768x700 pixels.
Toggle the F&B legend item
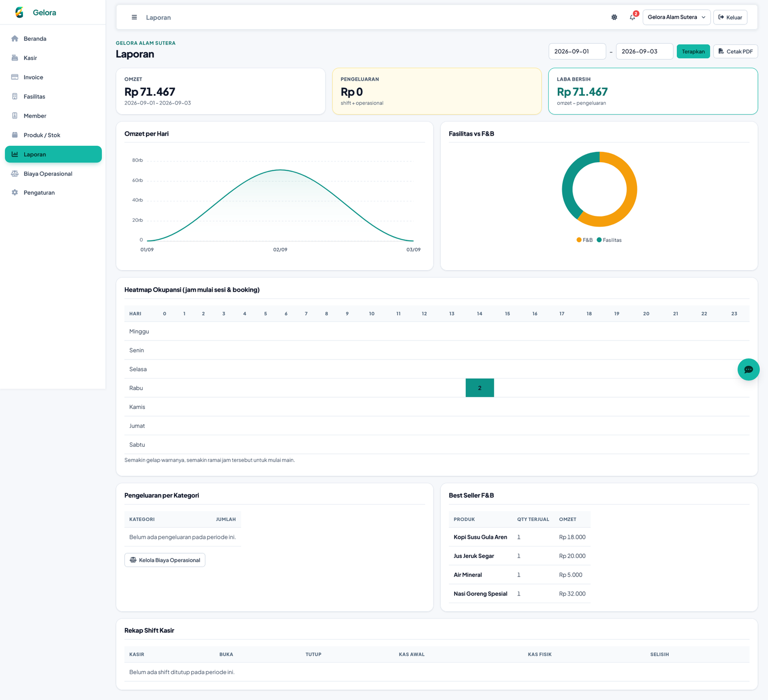pyautogui.click(x=585, y=240)
